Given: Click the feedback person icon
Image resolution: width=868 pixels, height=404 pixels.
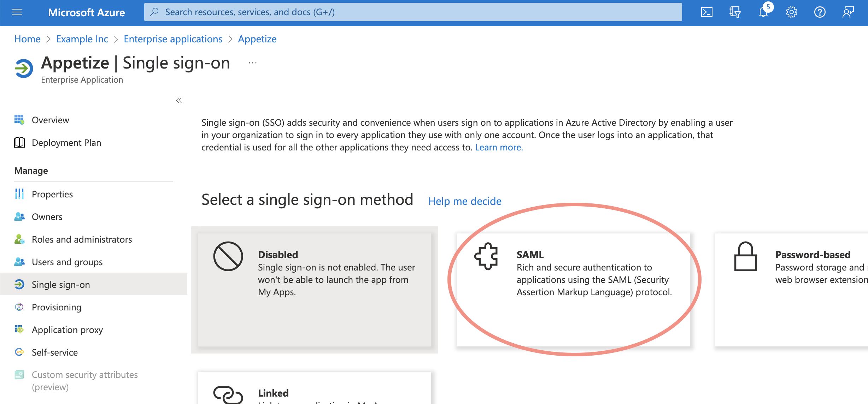Looking at the screenshot, I should coord(848,12).
